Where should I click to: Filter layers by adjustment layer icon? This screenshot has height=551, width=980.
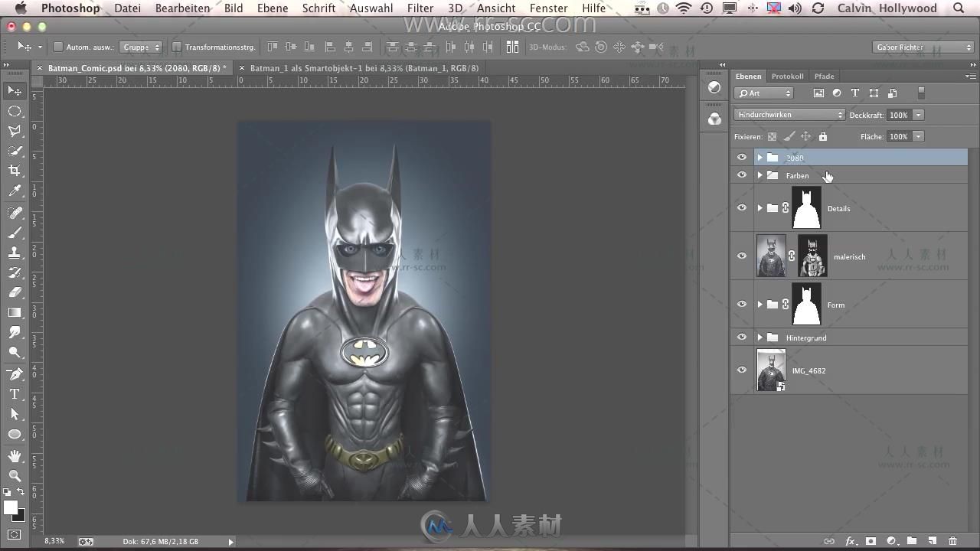click(837, 93)
